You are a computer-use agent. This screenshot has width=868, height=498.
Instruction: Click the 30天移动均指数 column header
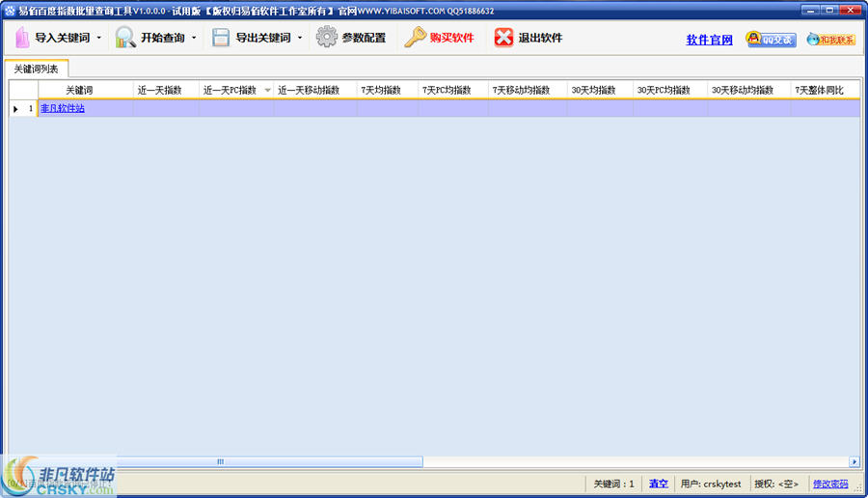click(x=749, y=90)
